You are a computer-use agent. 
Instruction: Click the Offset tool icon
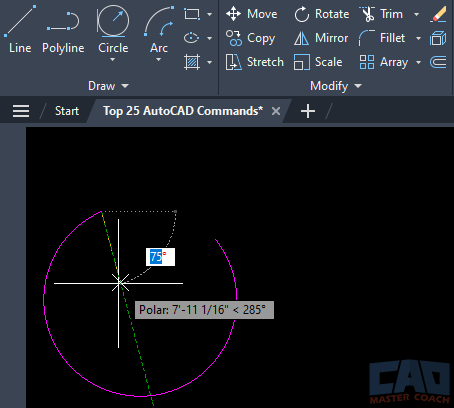[438, 62]
